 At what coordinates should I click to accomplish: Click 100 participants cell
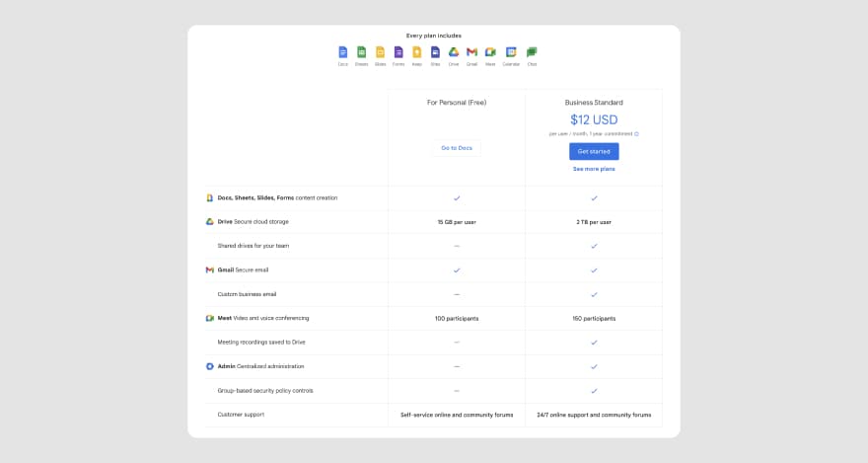[457, 319]
